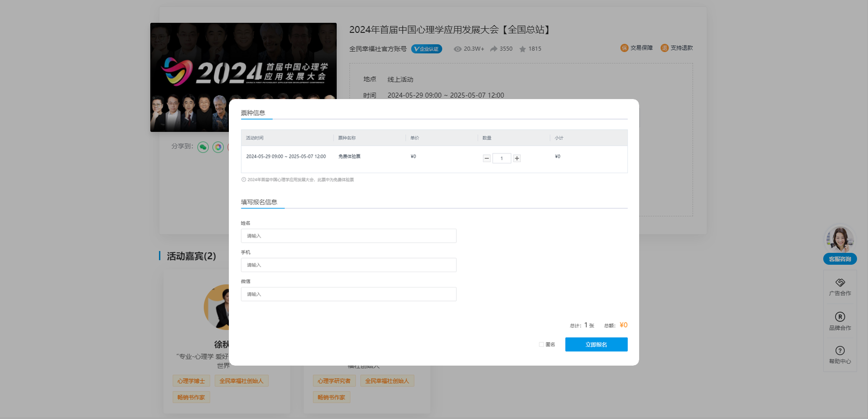
Task: Focus the 姓名 name input field
Action: click(x=349, y=236)
